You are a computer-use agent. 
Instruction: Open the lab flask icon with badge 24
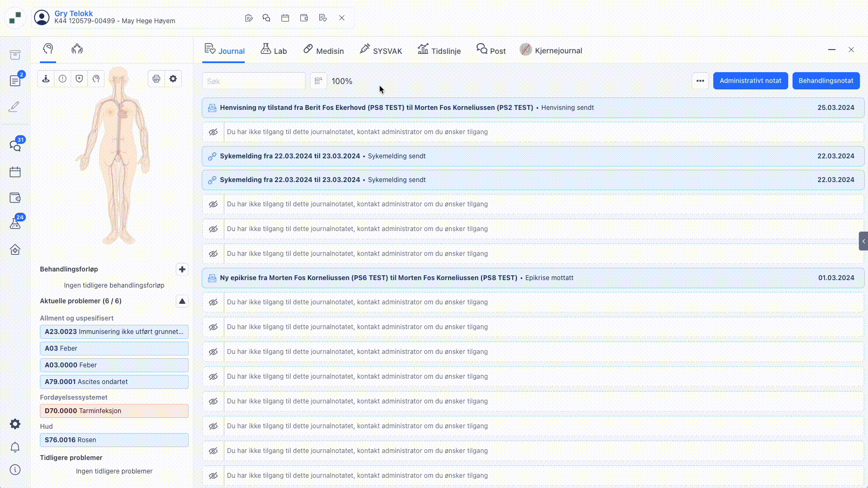(15, 223)
